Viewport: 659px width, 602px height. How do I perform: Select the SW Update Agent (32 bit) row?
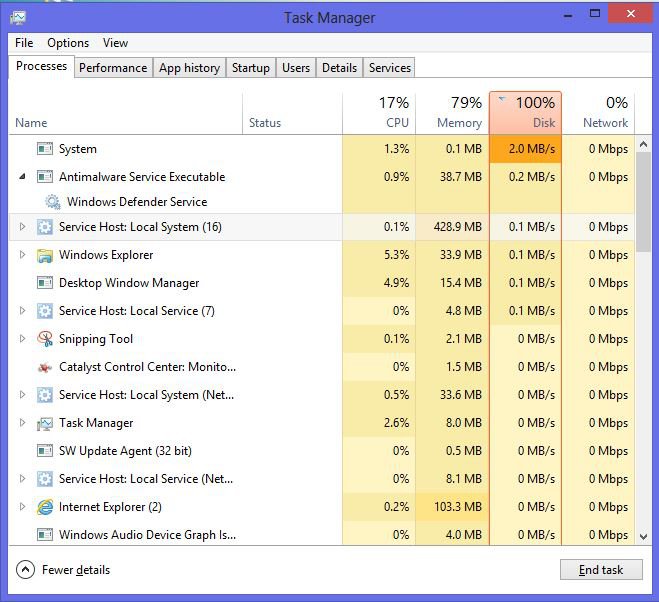[x=322, y=451]
